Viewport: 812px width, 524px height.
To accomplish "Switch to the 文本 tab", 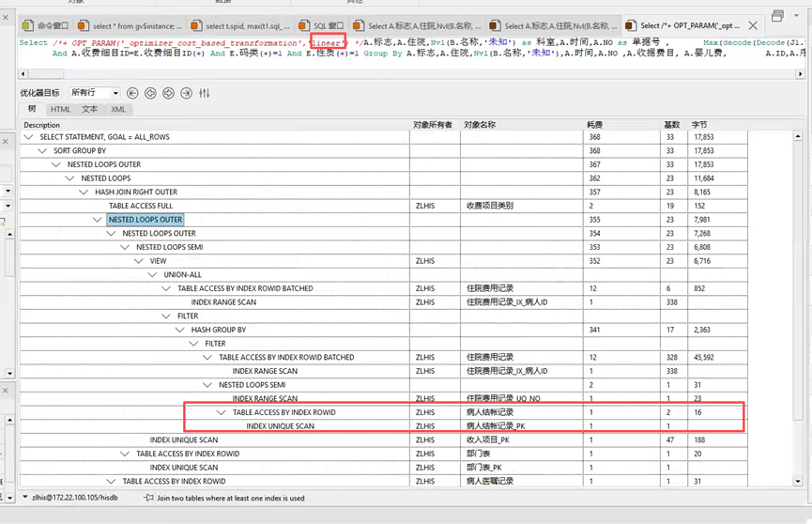I will click(89, 109).
